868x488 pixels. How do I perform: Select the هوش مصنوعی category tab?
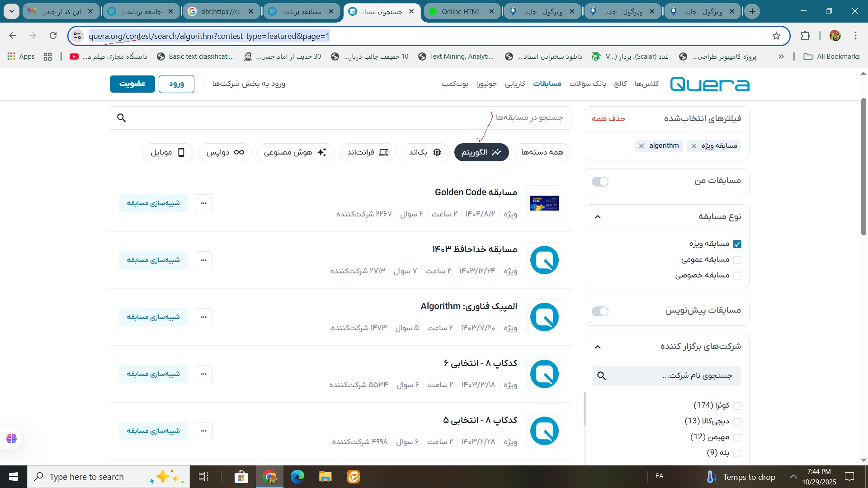click(295, 152)
